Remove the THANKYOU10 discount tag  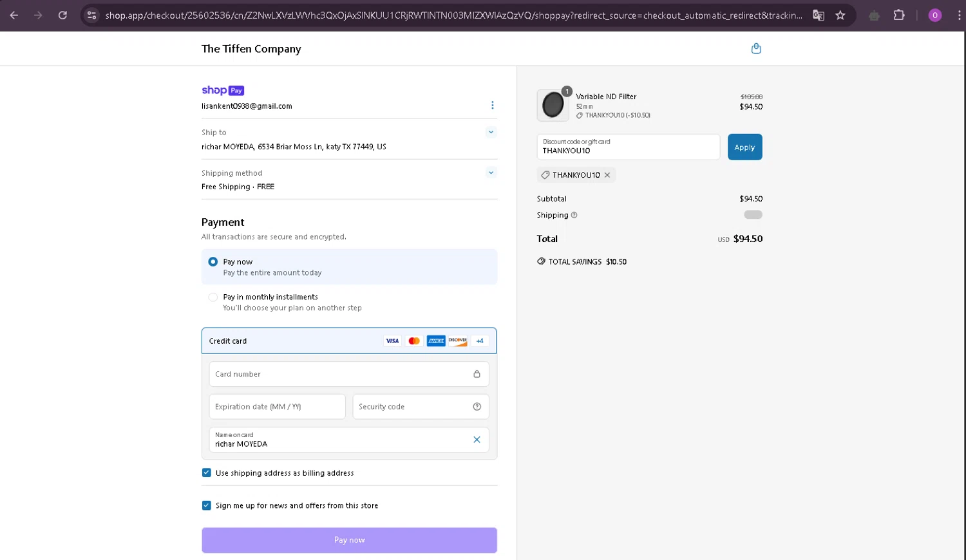[607, 175]
